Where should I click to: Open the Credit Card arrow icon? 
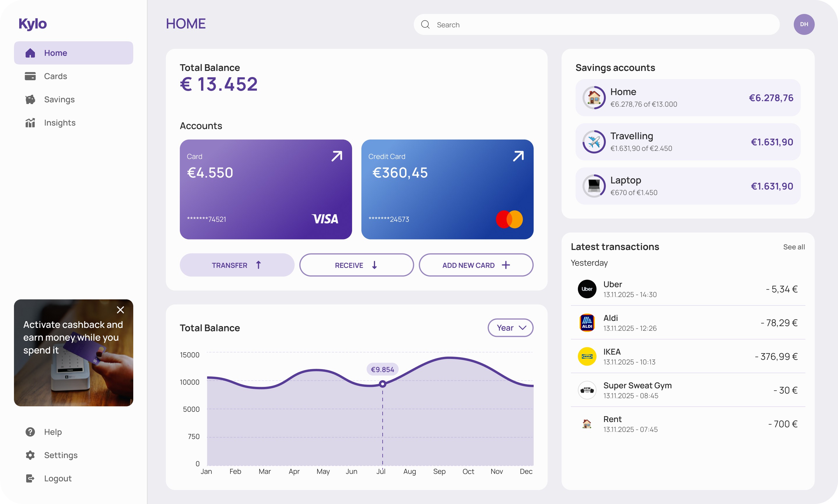518,156
